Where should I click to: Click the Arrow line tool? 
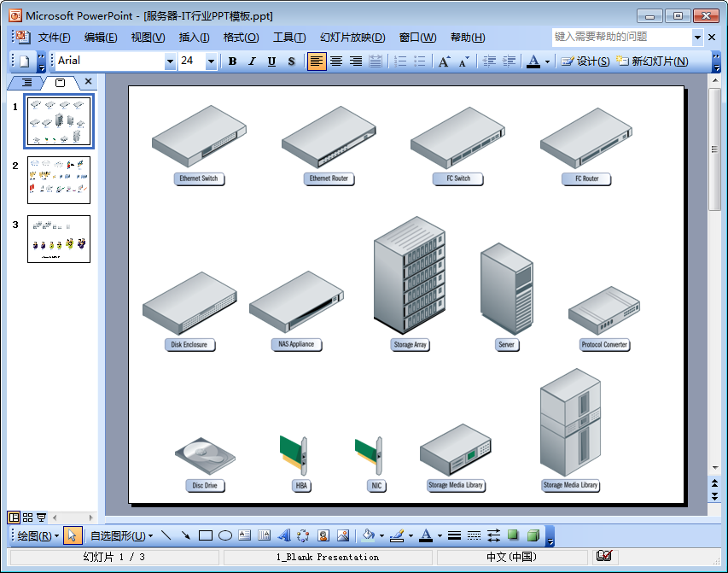185,535
